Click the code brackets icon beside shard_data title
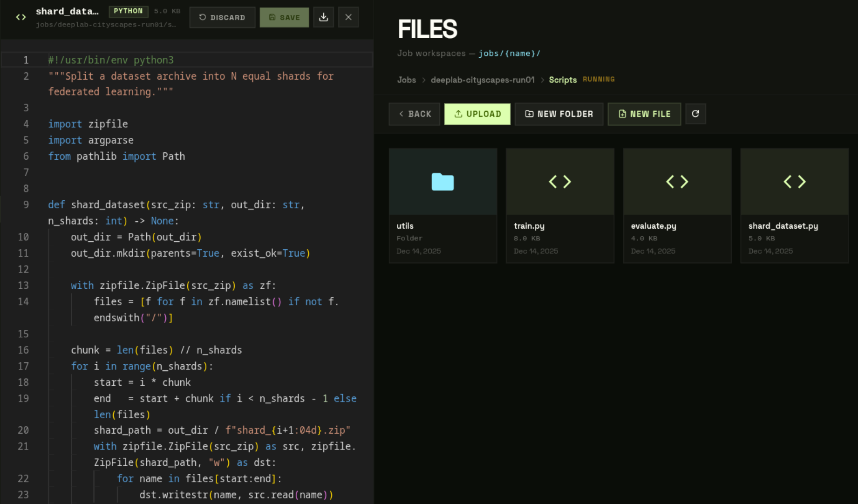This screenshot has width=858, height=504. (21, 18)
